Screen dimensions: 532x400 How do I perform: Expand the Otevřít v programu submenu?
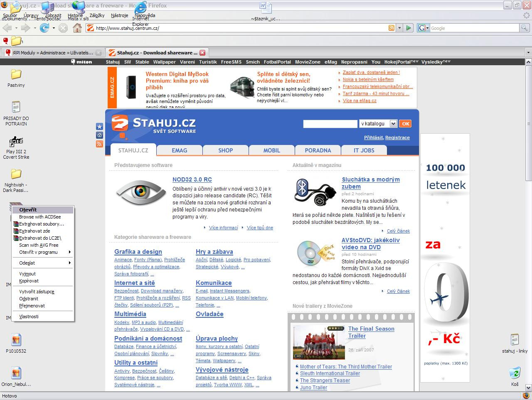click(43, 252)
